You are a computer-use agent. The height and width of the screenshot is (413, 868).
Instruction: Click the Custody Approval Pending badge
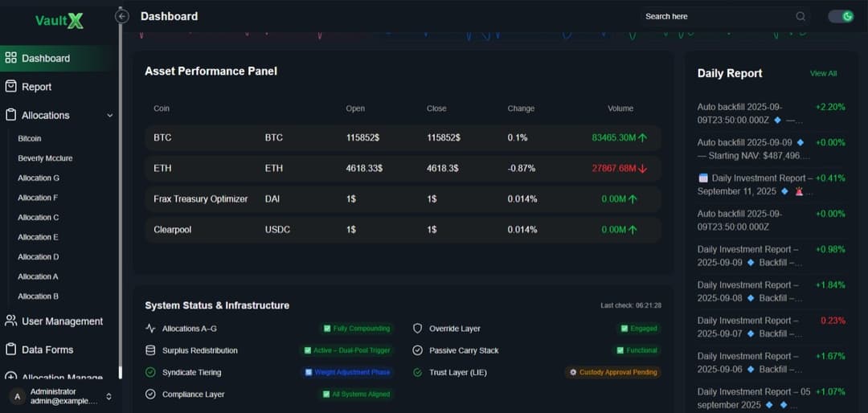(x=612, y=373)
